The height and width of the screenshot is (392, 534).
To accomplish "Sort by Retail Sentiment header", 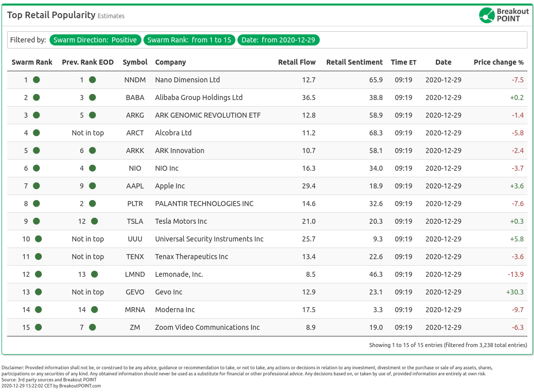I will [x=354, y=62].
